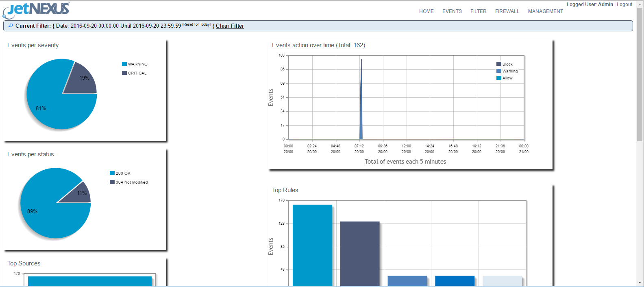Click the magnifier icon beside Current Filter

pos(11,26)
